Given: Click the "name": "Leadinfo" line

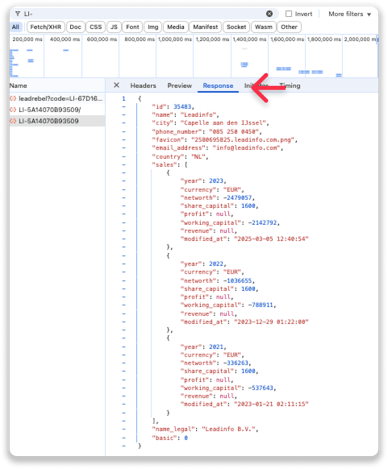Looking at the screenshot, I should 185,115.
